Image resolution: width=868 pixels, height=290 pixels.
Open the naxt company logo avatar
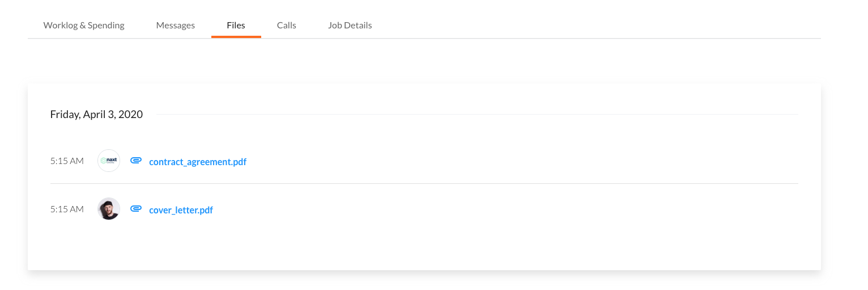(x=109, y=161)
